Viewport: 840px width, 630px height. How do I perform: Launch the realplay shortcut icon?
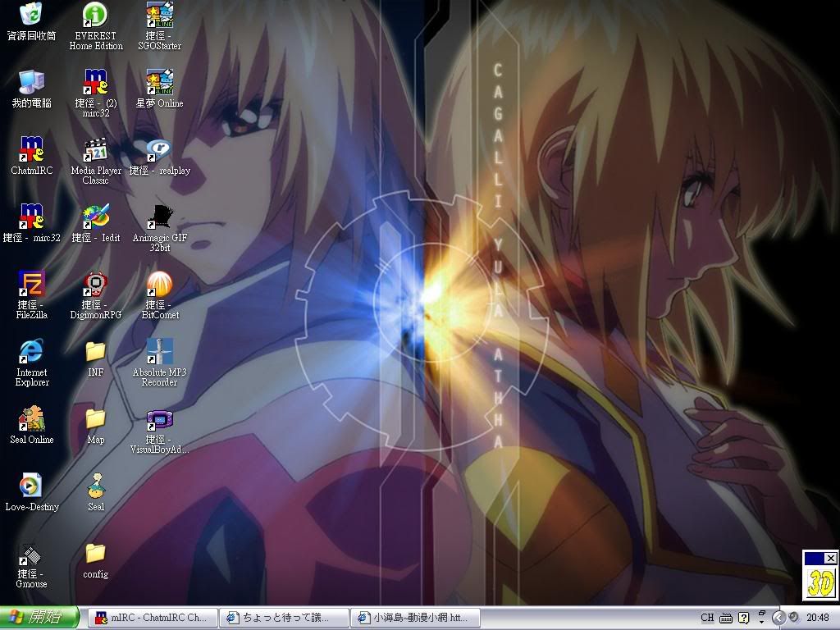(x=159, y=150)
